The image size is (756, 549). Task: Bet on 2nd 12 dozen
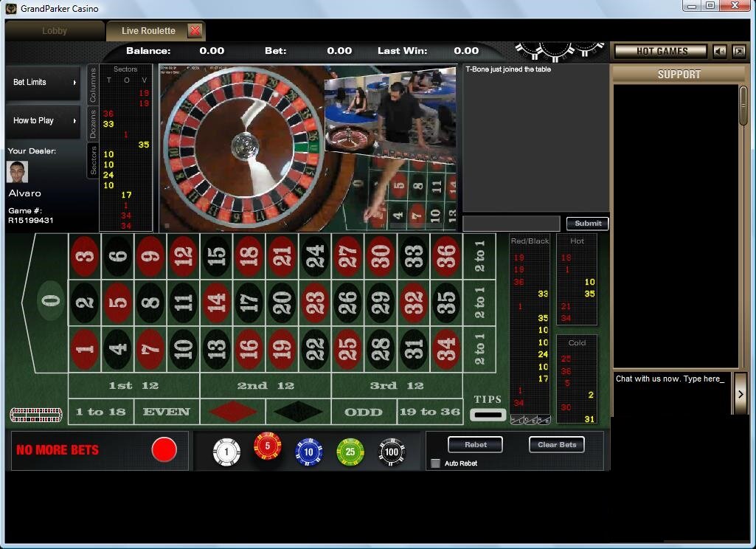coord(266,385)
